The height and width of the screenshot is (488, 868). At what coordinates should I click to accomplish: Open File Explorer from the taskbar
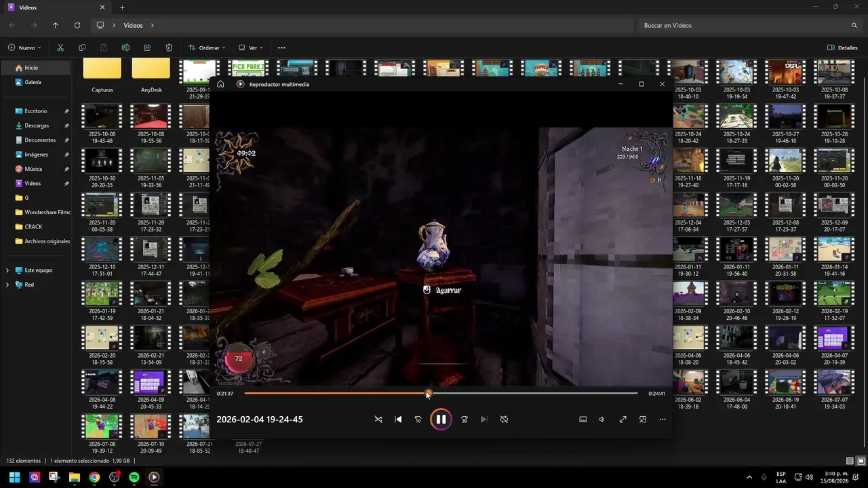[75, 477]
